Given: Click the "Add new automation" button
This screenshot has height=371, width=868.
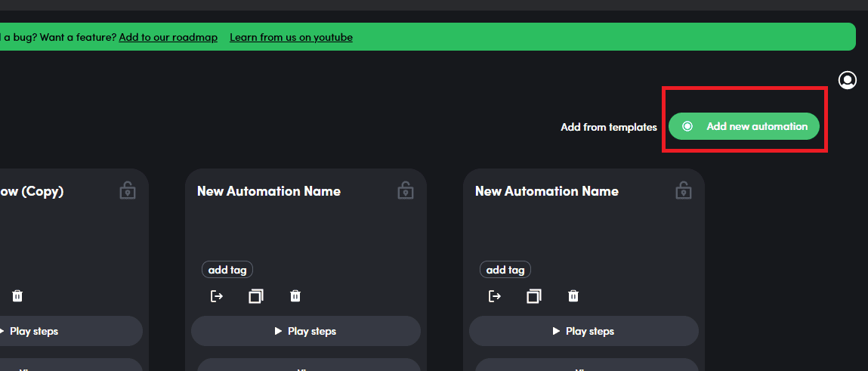Looking at the screenshot, I should (x=744, y=126).
